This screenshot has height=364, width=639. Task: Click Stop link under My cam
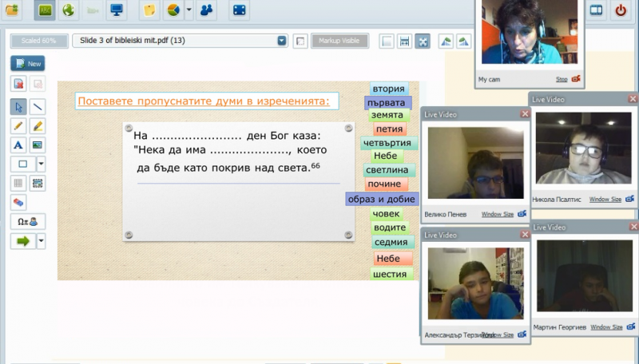point(562,79)
